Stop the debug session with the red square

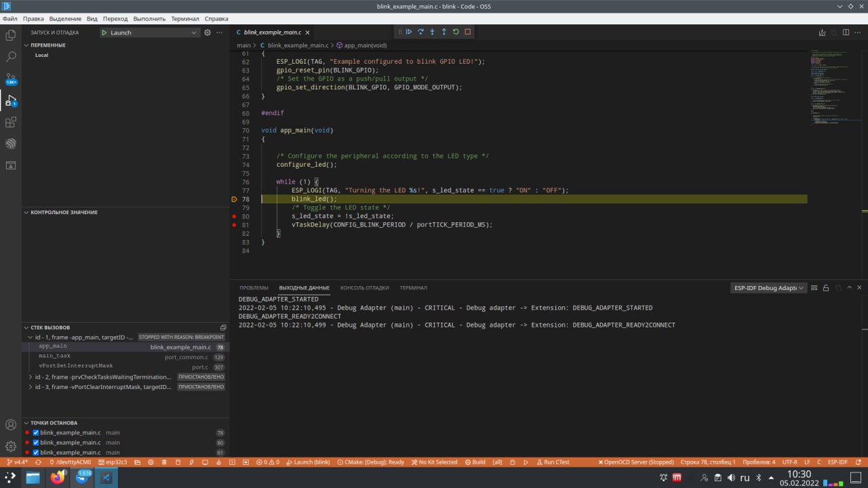coord(467,32)
